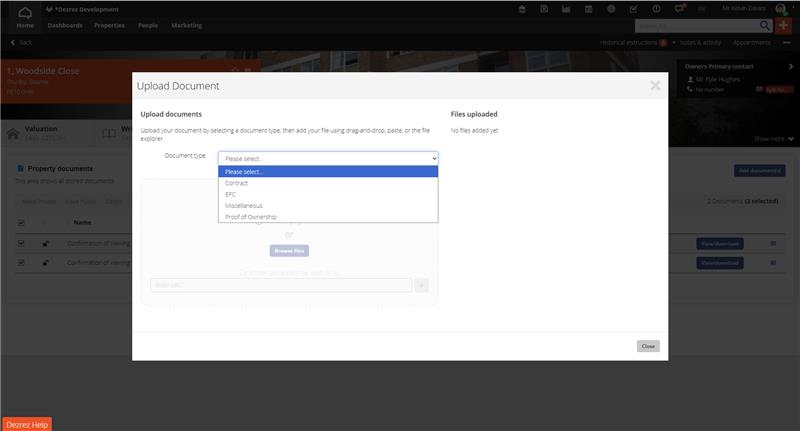The height and width of the screenshot is (431, 800).
Task: Click the Back arrow icon
Action: [13, 43]
